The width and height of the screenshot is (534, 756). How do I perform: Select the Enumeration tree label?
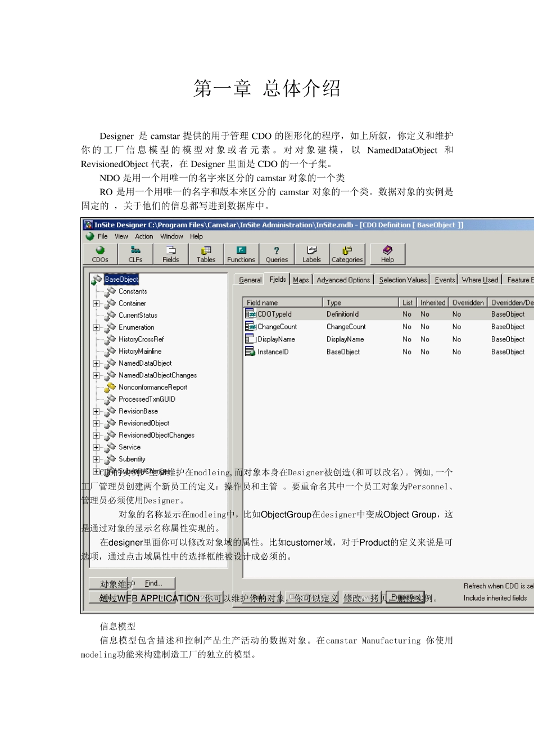coord(137,327)
